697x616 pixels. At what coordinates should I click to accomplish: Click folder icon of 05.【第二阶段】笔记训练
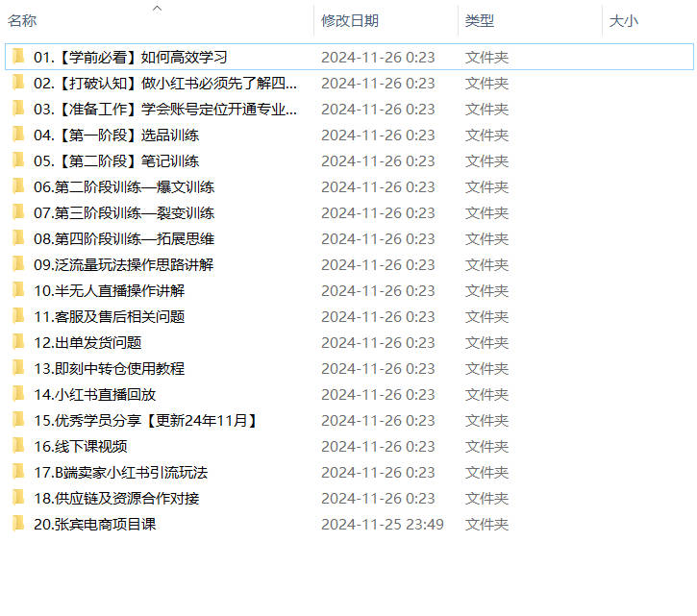(18, 160)
